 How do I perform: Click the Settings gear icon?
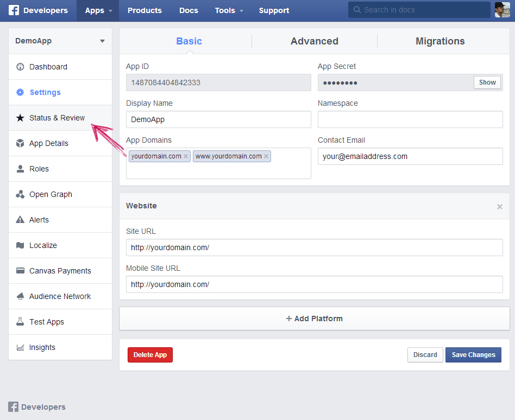click(19, 92)
